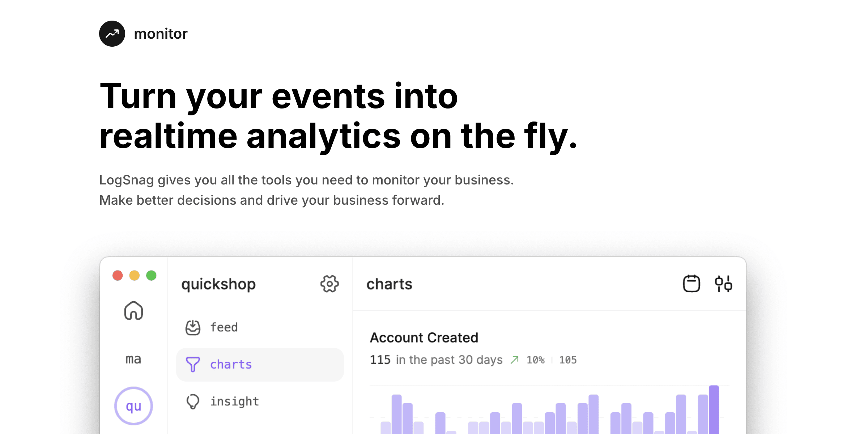
Task: Click the 10% growth indicator
Action: pyautogui.click(x=535, y=360)
